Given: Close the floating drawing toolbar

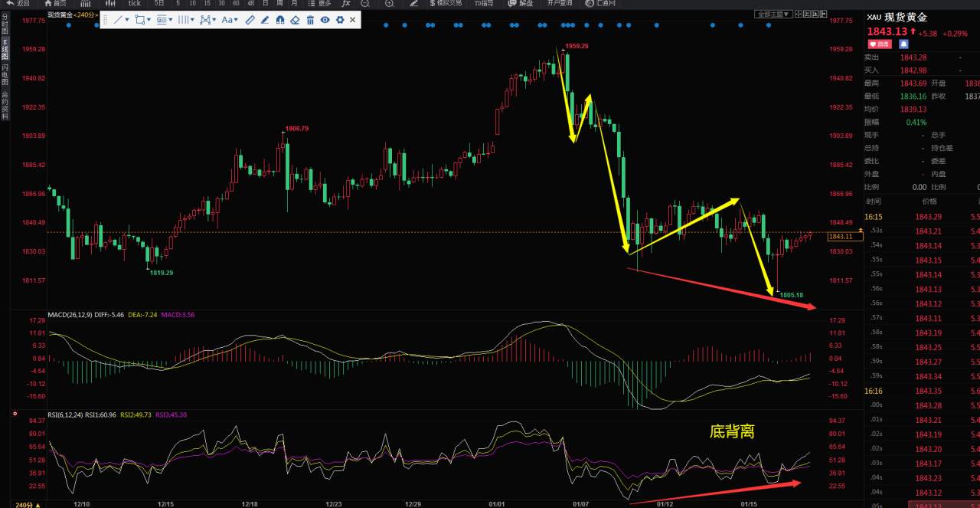Looking at the screenshot, I should click(353, 20).
